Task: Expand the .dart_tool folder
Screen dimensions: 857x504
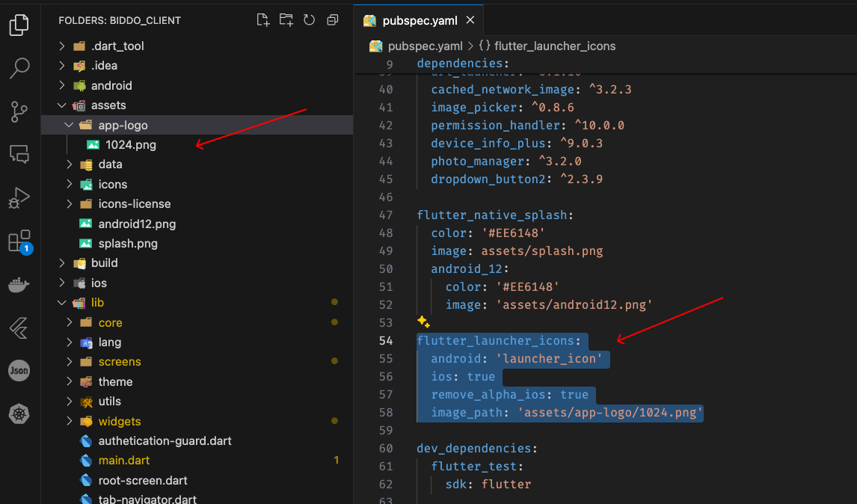Action: point(62,46)
